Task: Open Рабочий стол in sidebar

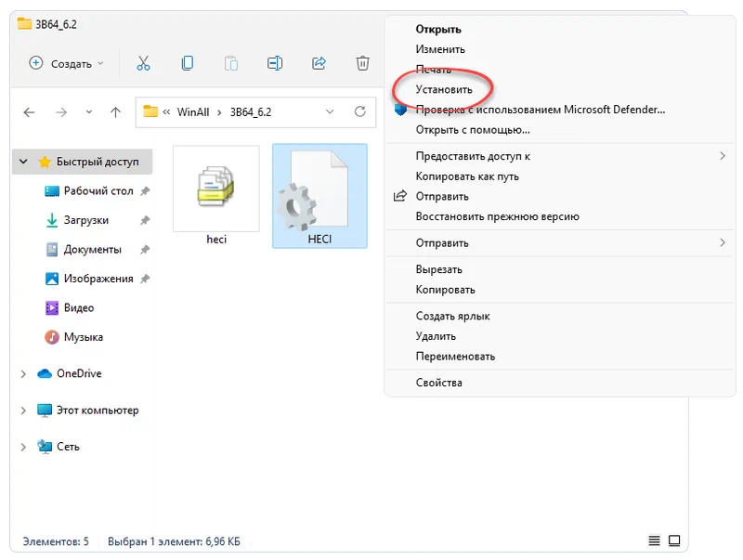Action: click(98, 191)
